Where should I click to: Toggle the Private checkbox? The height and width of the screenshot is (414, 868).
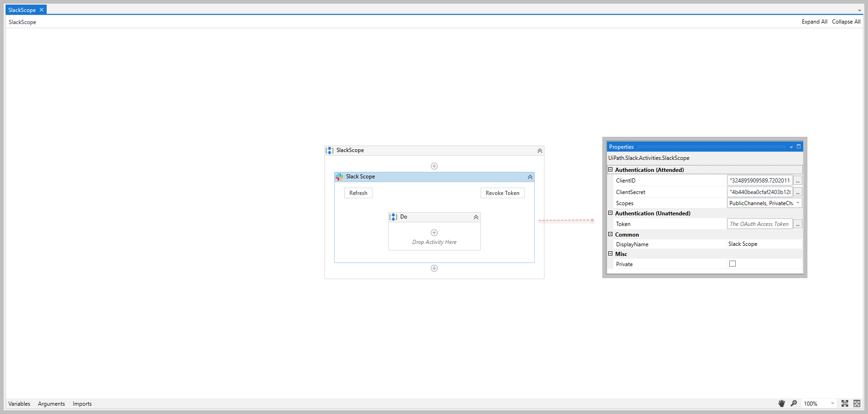pyautogui.click(x=733, y=264)
